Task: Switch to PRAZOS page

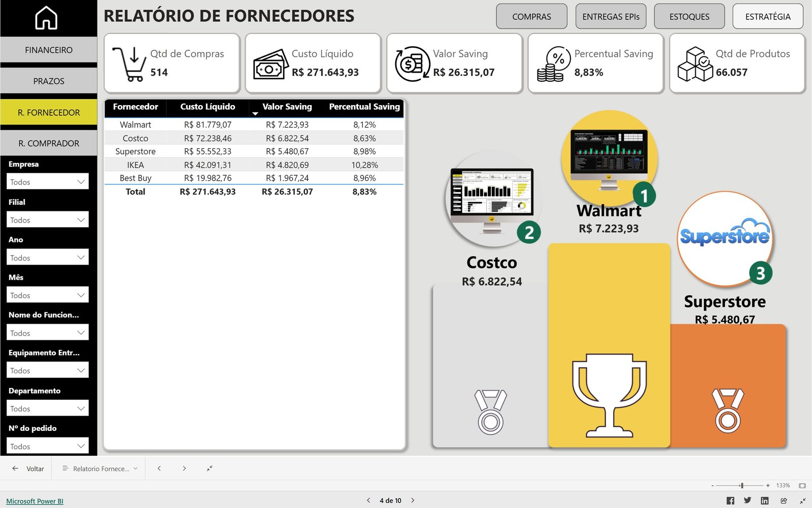Action: click(x=49, y=81)
